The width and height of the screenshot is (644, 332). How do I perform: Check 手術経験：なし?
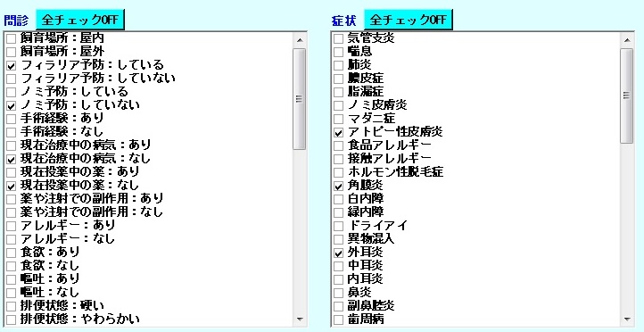[12, 133]
